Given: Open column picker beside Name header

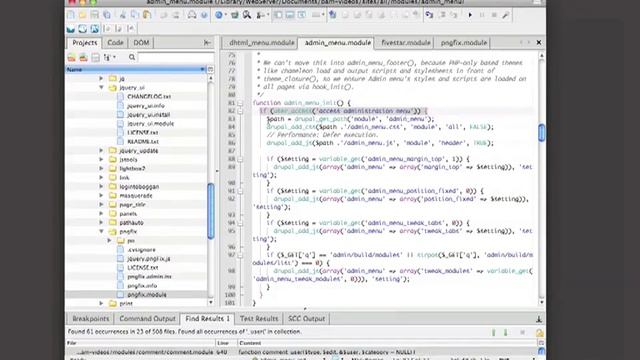Looking at the screenshot, I should (210, 69).
